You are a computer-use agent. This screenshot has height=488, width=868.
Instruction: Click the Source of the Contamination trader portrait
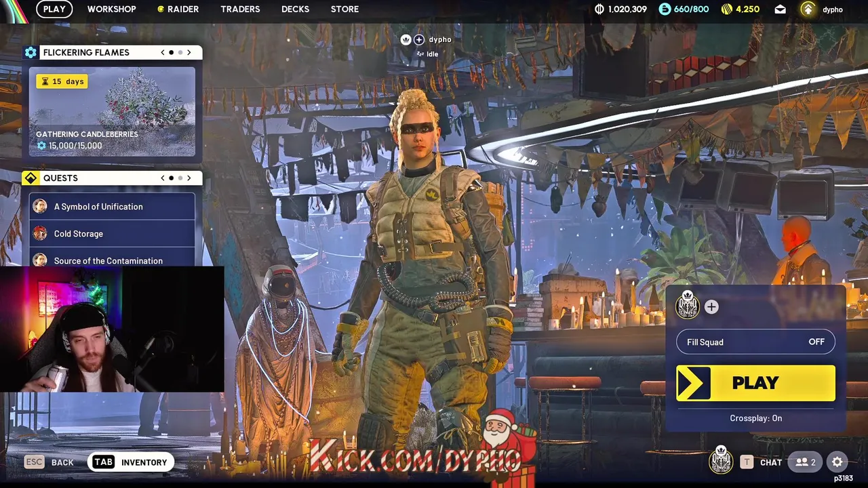click(40, 260)
